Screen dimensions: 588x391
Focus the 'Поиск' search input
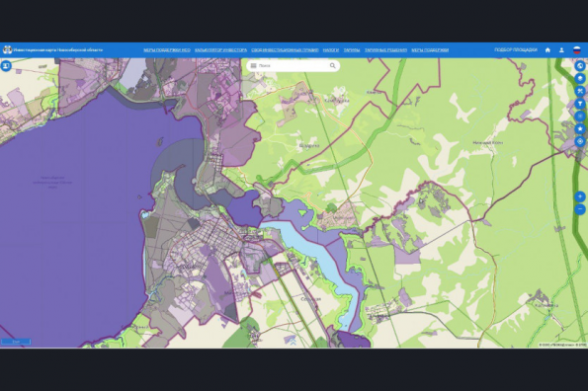tap(293, 65)
